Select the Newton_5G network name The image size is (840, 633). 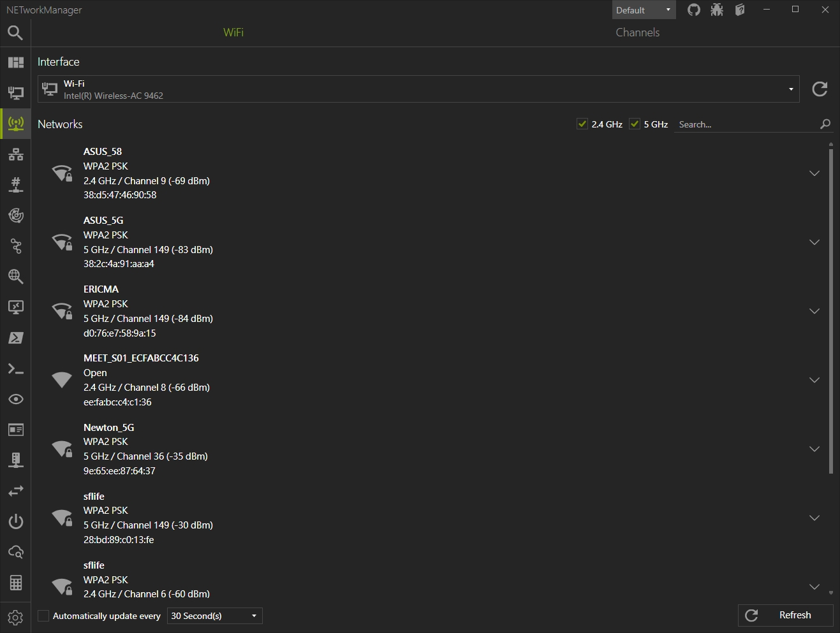click(x=109, y=427)
